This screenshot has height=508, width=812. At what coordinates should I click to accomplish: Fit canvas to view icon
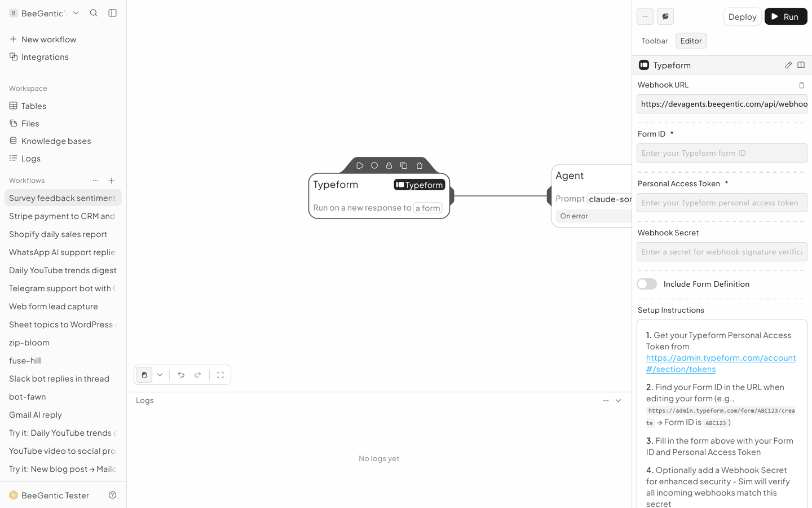click(220, 375)
